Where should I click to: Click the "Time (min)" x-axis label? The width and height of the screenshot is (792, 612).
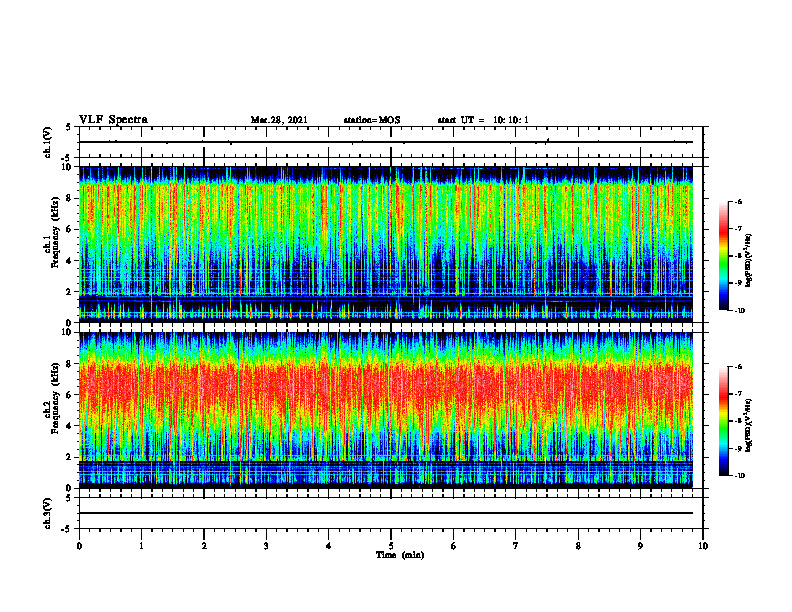pos(400,555)
